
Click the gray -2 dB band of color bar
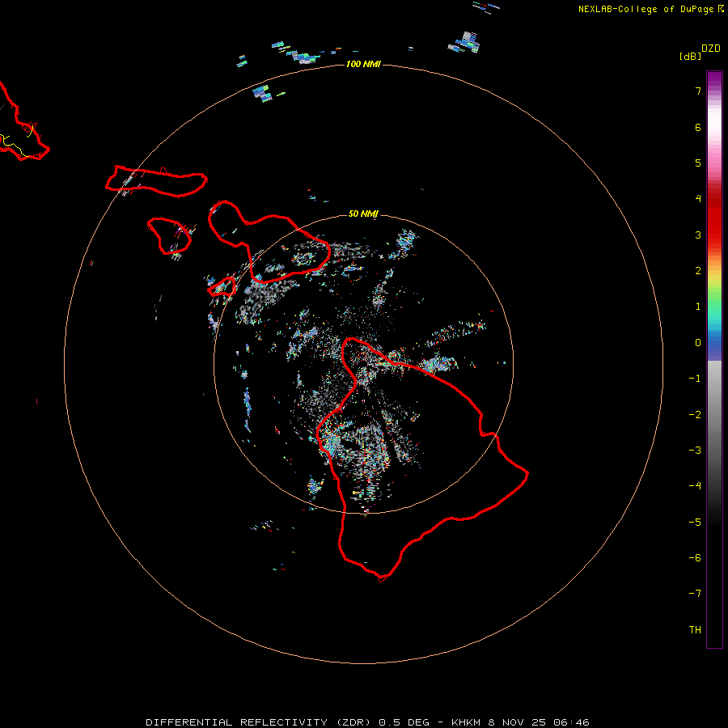714,415
